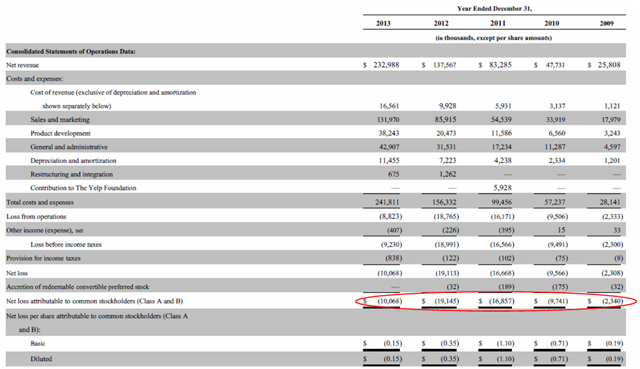Select accretion value (189)
The height and width of the screenshot is (369, 640).
(506, 287)
